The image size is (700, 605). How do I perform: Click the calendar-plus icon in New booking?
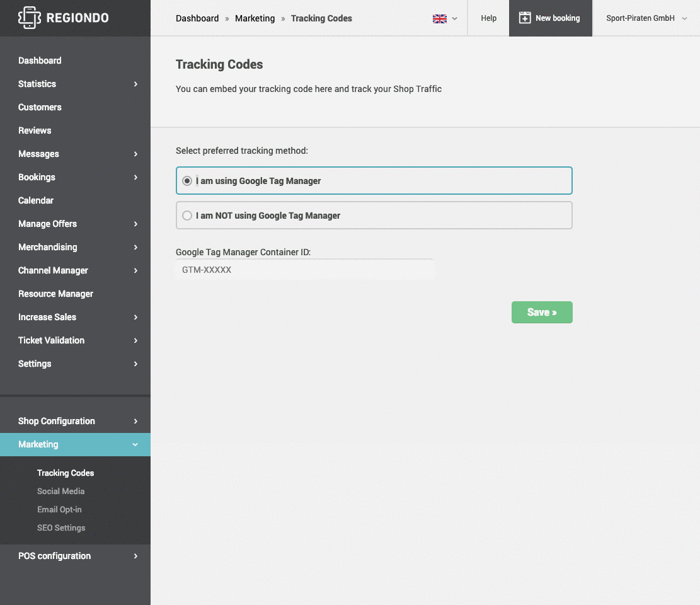point(525,18)
